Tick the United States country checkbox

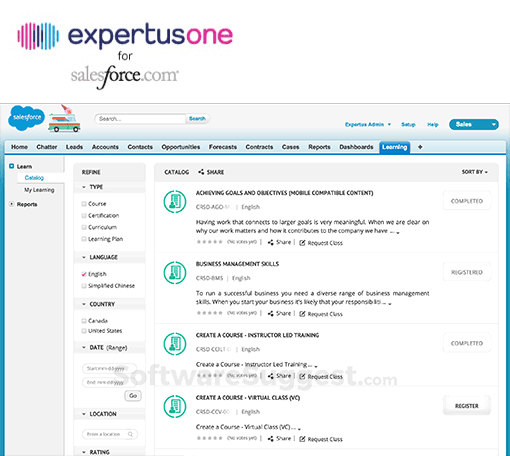[84, 331]
